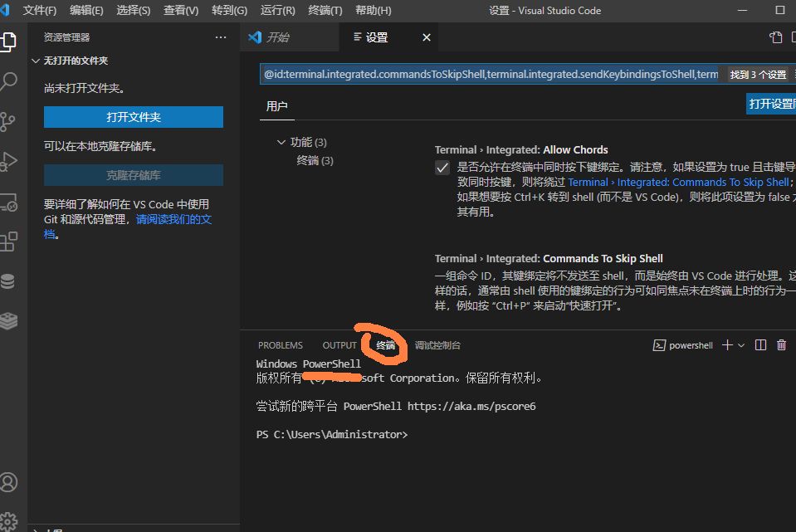Switch to the 设置 editor tab
Image resolution: width=796 pixels, height=532 pixels.
(388, 37)
